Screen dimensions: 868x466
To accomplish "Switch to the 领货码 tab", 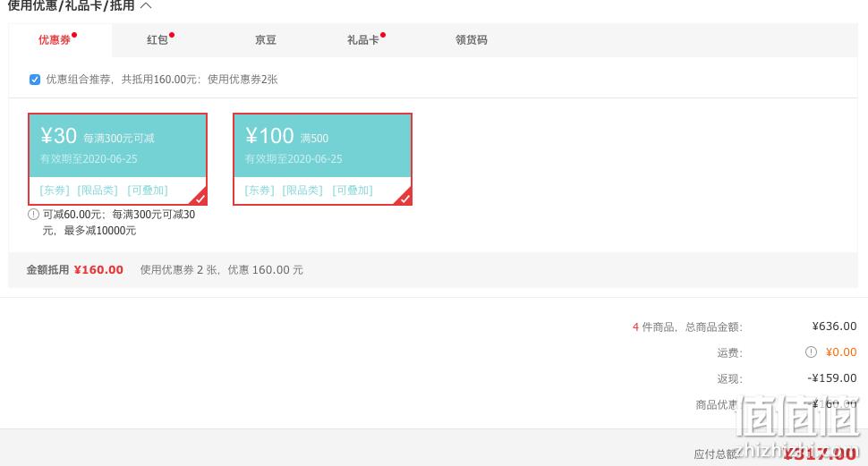I will click(471, 40).
